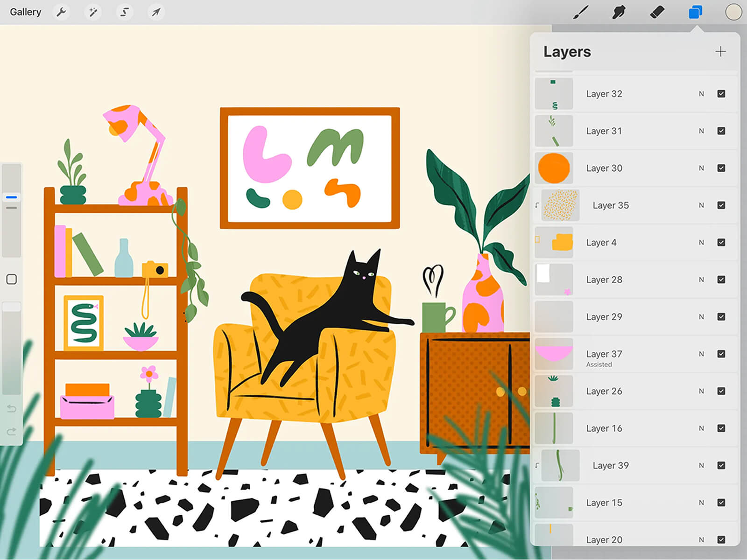Select Layer 28 thumbnail
This screenshot has height=560, width=747.
point(554,280)
